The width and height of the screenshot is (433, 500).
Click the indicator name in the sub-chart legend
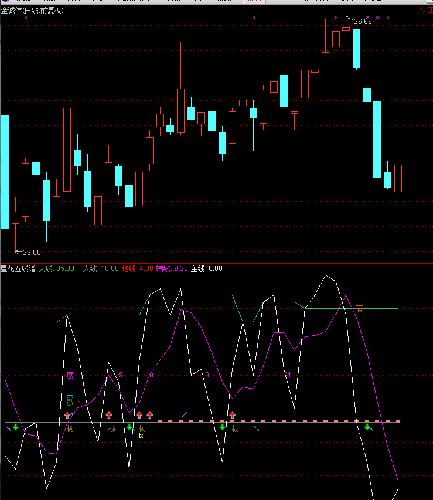point(18,268)
